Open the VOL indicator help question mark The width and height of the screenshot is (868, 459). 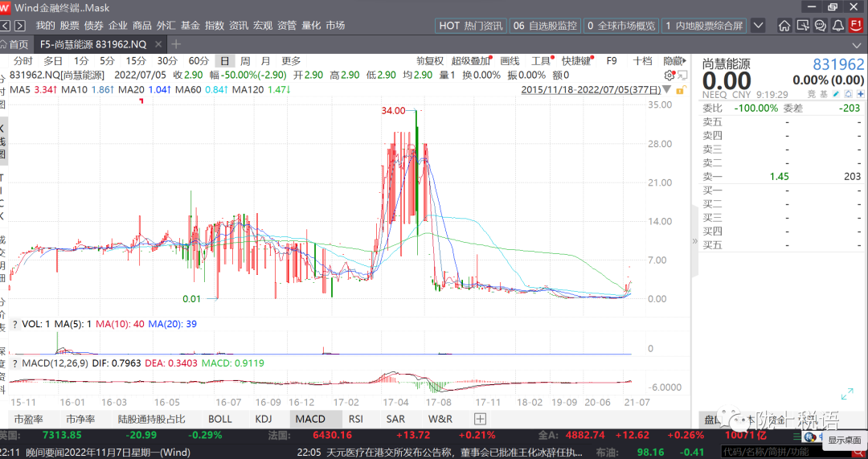15,325
